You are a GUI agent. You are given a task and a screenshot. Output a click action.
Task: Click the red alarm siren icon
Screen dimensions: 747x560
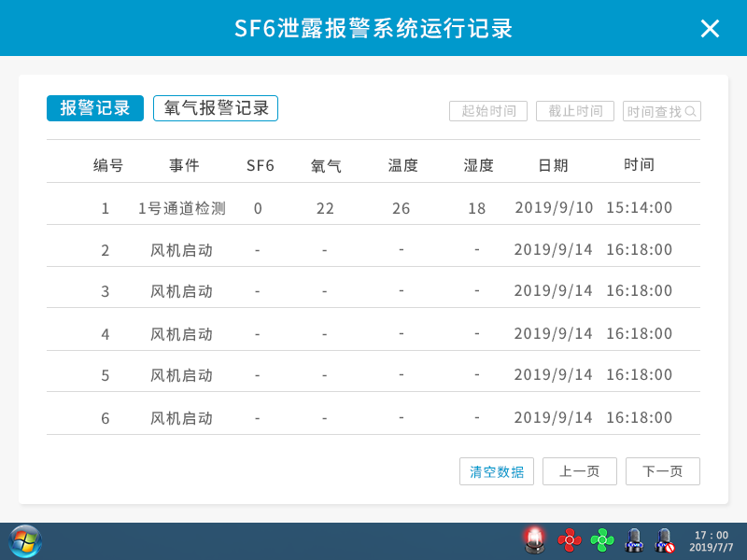pyautogui.click(x=534, y=540)
